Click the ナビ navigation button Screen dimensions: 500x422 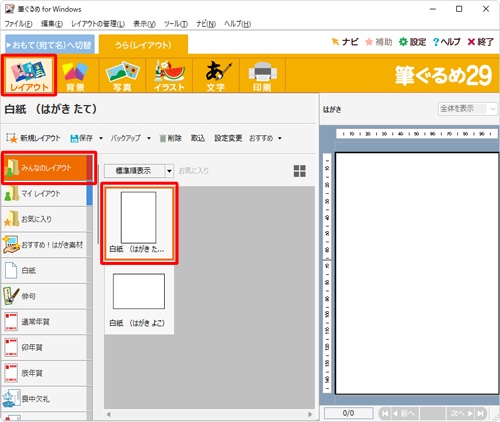point(345,42)
